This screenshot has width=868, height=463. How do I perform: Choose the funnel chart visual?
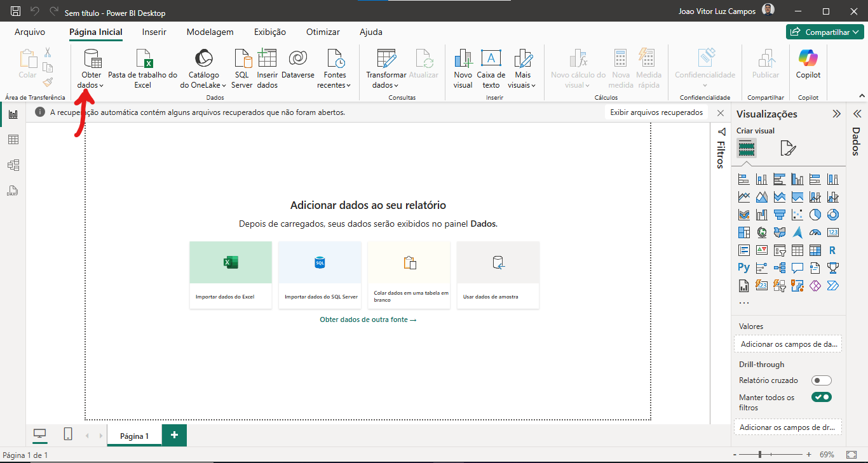(780, 215)
